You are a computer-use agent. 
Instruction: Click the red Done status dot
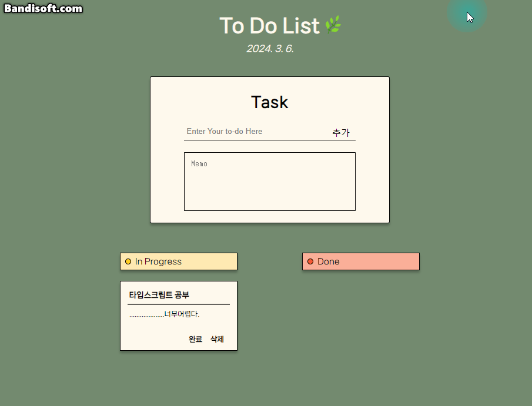click(x=310, y=261)
